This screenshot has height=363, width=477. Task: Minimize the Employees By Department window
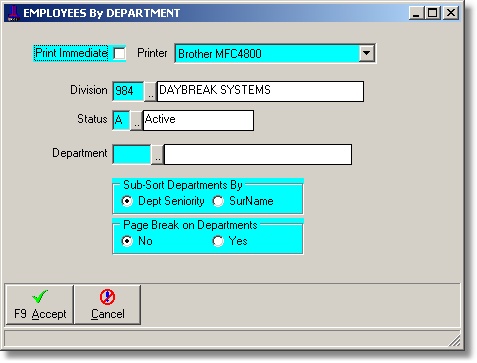coord(416,13)
